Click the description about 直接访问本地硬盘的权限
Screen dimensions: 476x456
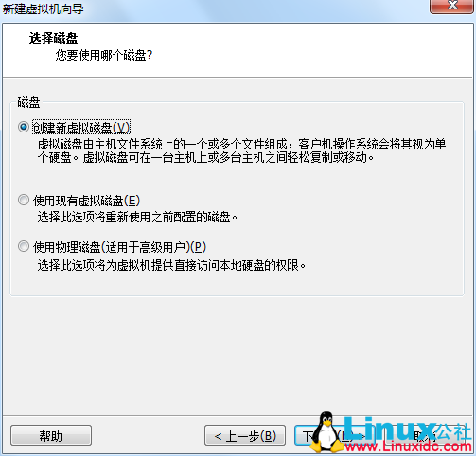pos(171,265)
